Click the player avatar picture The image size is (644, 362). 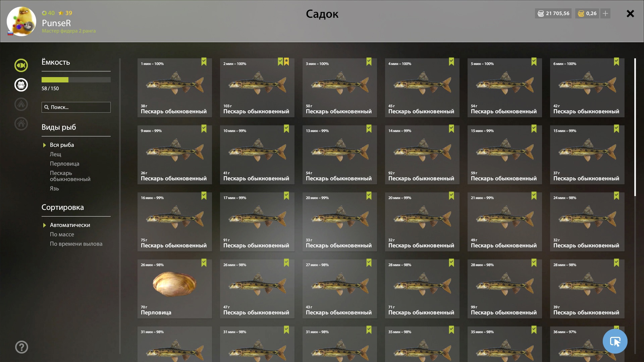tap(21, 21)
